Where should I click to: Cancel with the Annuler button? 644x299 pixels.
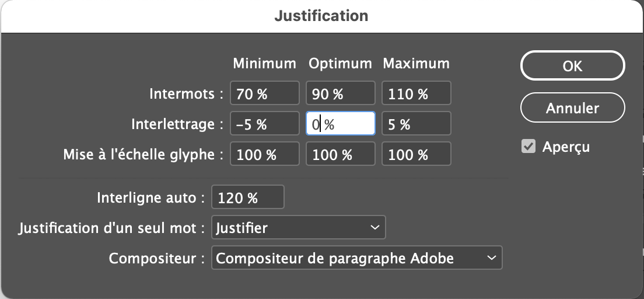click(x=572, y=108)
